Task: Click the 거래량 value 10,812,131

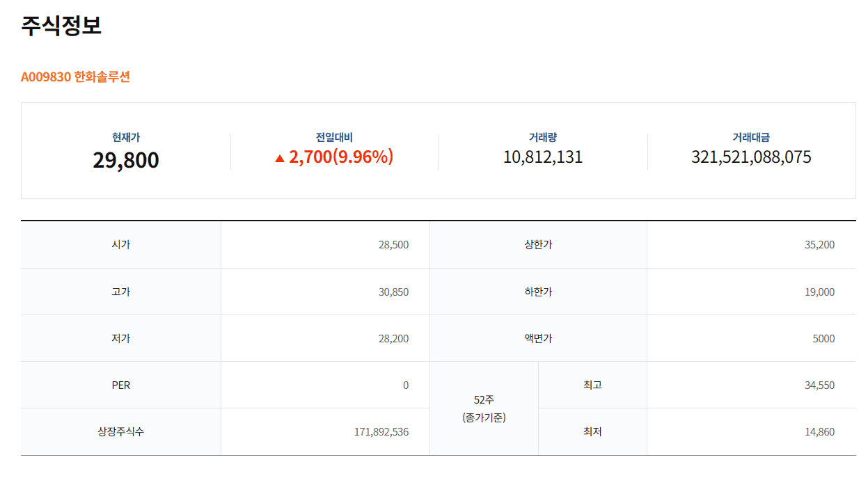Action: coord(543,157)
